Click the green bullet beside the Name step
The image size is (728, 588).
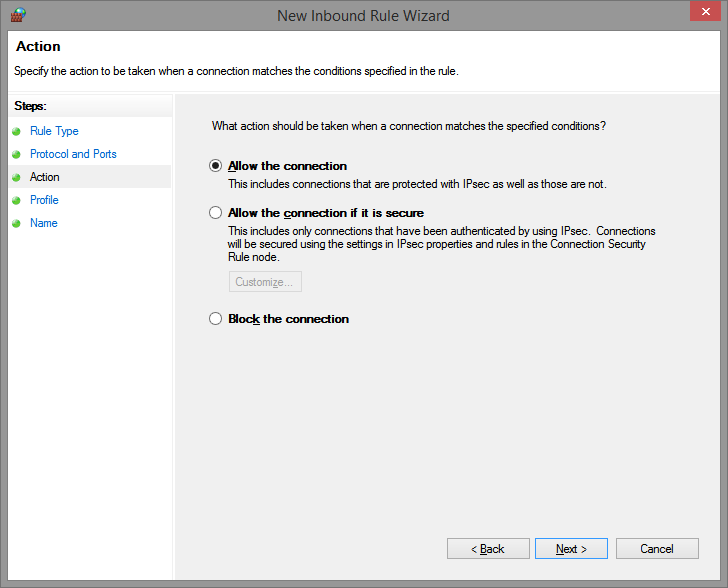[16, 223]
